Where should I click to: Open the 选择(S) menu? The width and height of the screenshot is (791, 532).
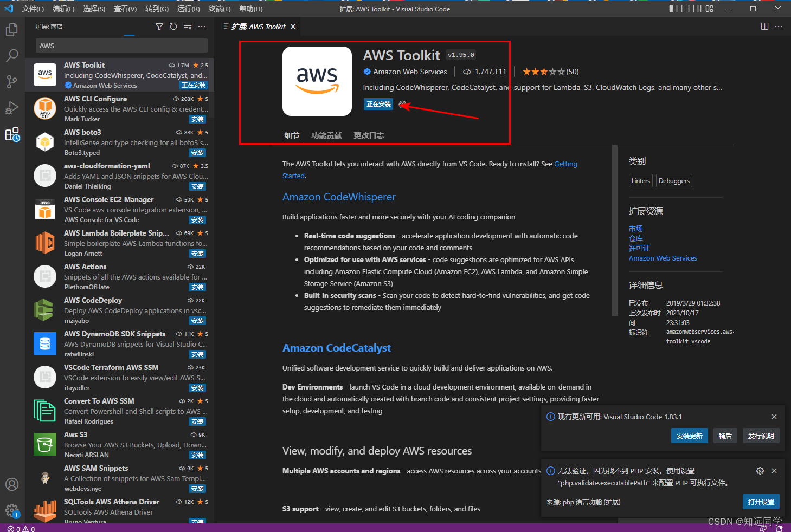pyautogui.click(x=94, y=9)
